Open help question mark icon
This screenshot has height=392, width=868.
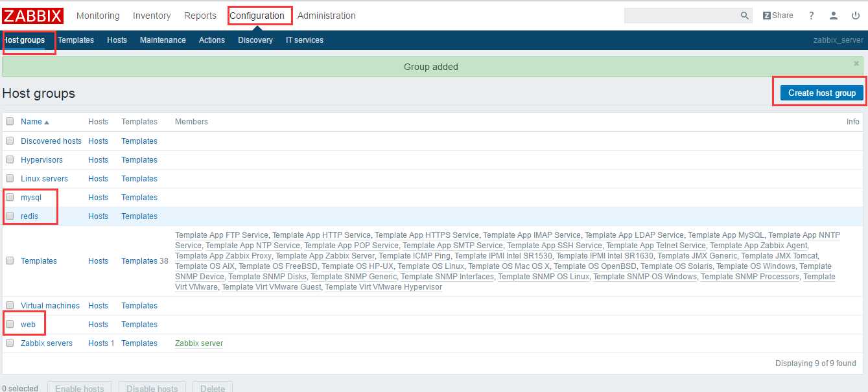click(811, 16)
